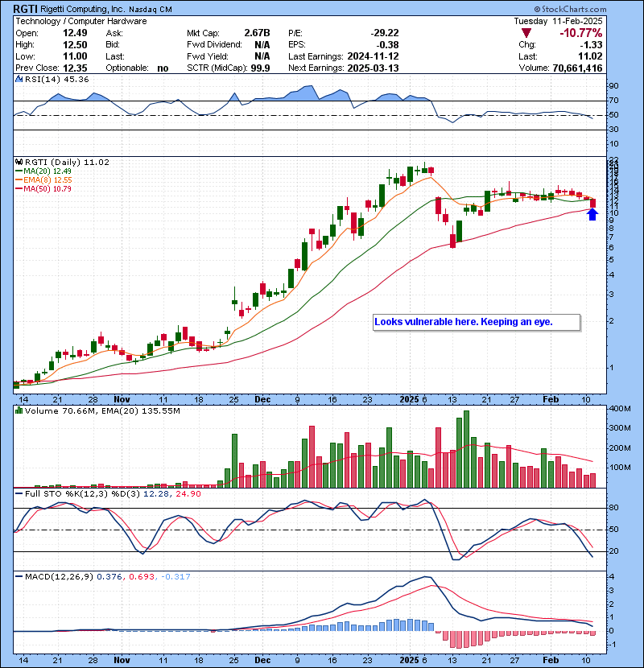
Task: Click the green MA(20) legend swatch
Action: pyautogui.click(x=19, y=171)
